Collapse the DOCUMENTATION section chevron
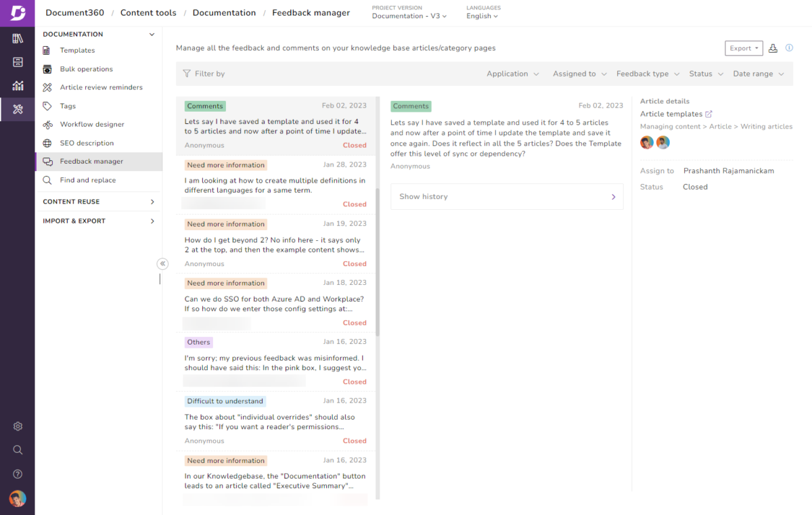The height and width of the screenshot is (515, 812). coord(152,34)
